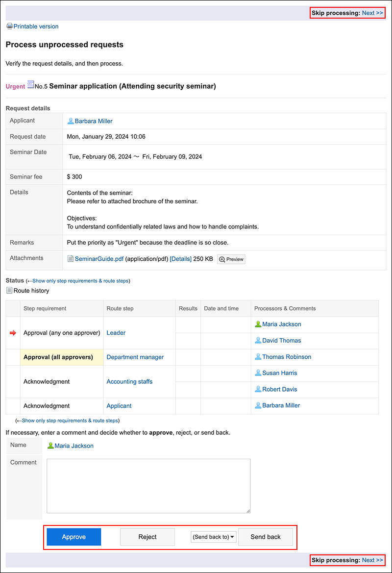The width and height of the screenshot is (392, 573).
Task: Click the Approval (any one approver) cell
Action: 61,332
